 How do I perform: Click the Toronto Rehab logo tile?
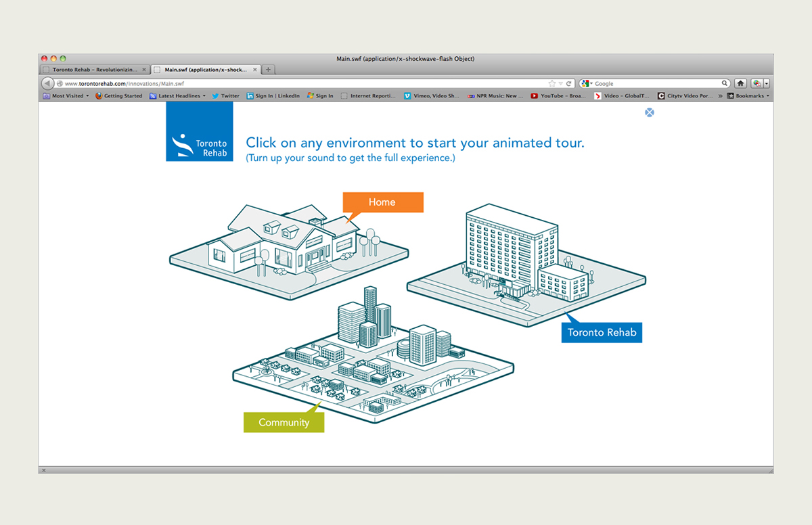(200, 131)
